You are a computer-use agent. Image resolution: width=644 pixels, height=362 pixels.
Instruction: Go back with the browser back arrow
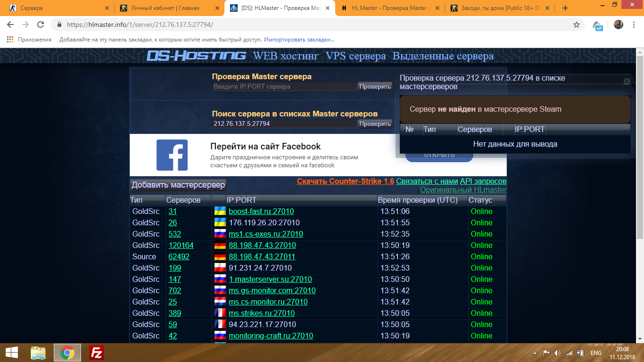tap(10, 25)
